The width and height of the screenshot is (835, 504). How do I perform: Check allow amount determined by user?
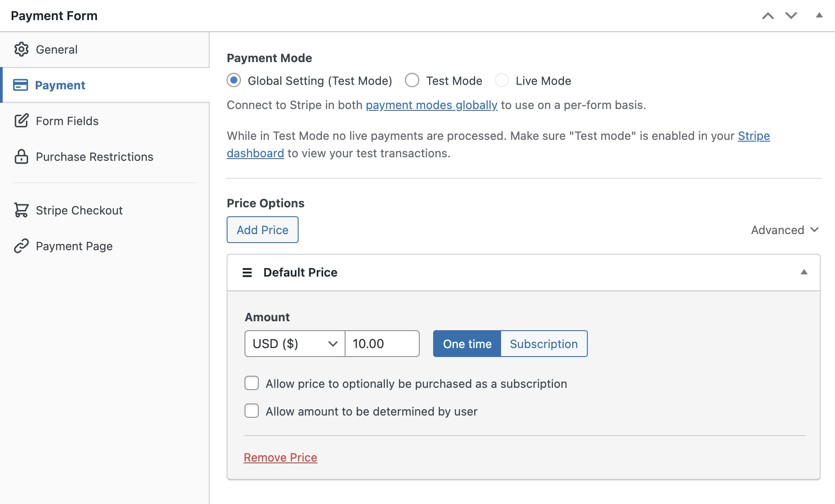252,411
